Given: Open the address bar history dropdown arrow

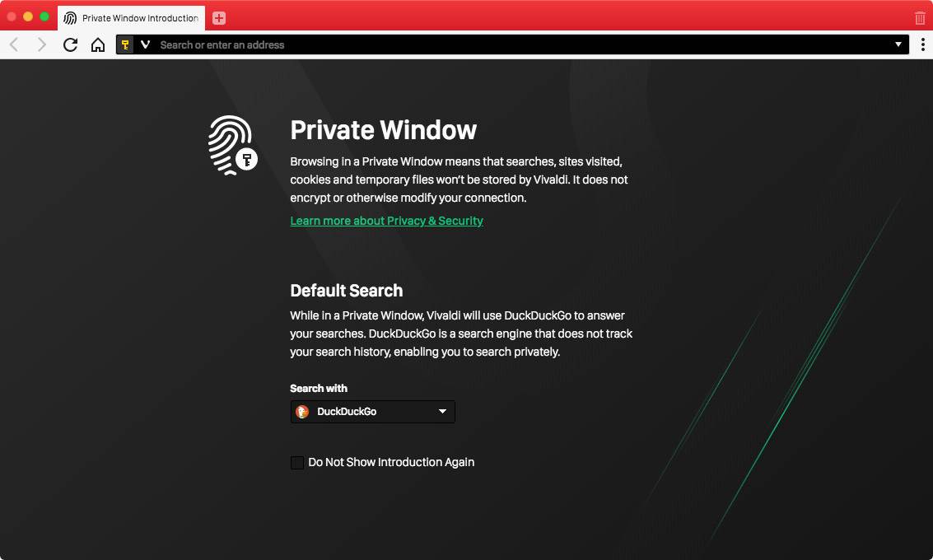Looking at the screenshot, I should (x=898, y=44).
